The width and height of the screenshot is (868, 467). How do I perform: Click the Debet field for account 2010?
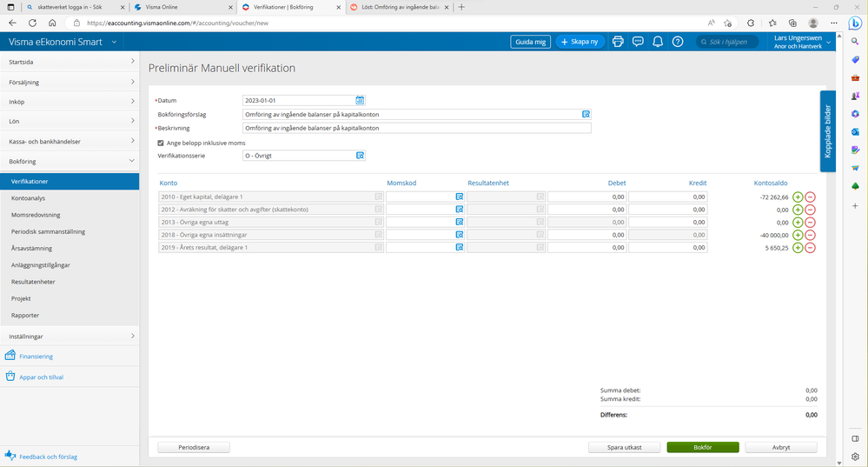(x=586, y=197)
